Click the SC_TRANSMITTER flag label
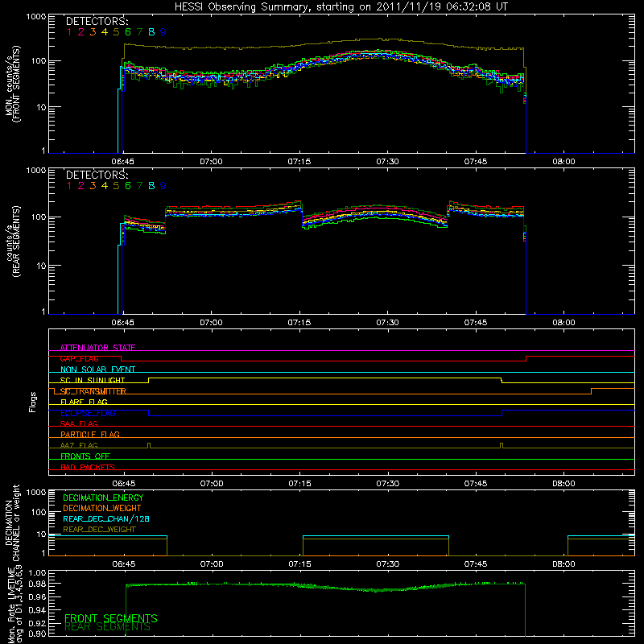The height and width of the screenshot is (644, 644). pos(93,391)
